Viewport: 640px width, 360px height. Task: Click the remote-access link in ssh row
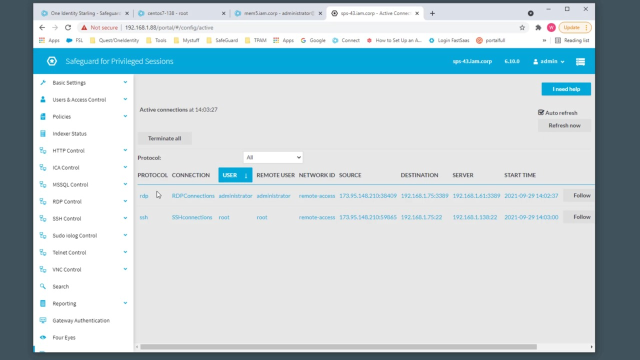[x=317, y=217]
